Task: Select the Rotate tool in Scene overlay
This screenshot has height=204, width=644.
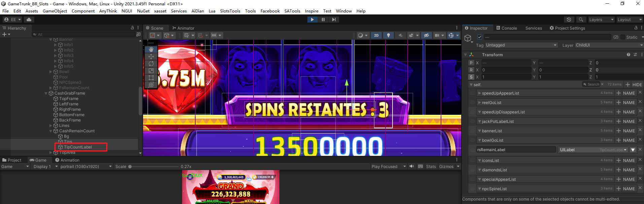Action: pyautogui.click(x=151, y=64)
